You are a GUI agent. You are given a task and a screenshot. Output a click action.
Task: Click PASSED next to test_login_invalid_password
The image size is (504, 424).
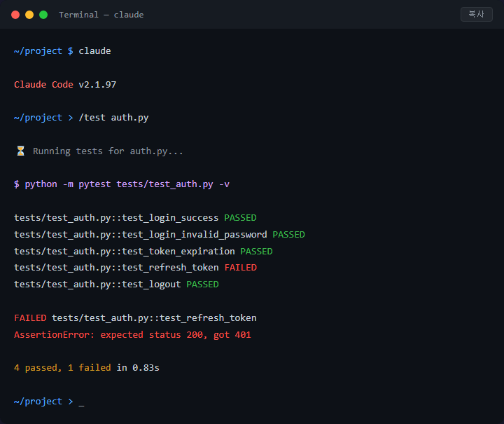(288, 235)
